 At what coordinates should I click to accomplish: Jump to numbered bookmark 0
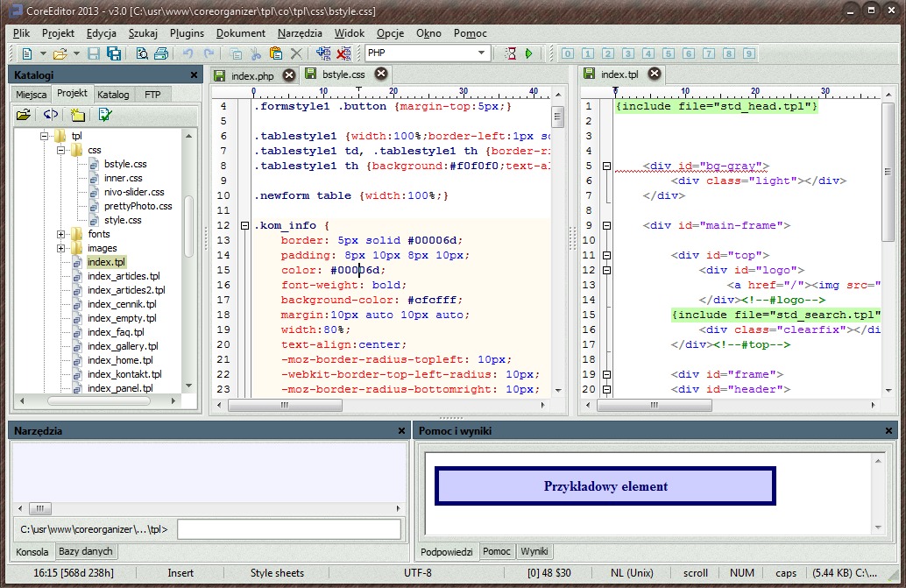tap(568, 53)
